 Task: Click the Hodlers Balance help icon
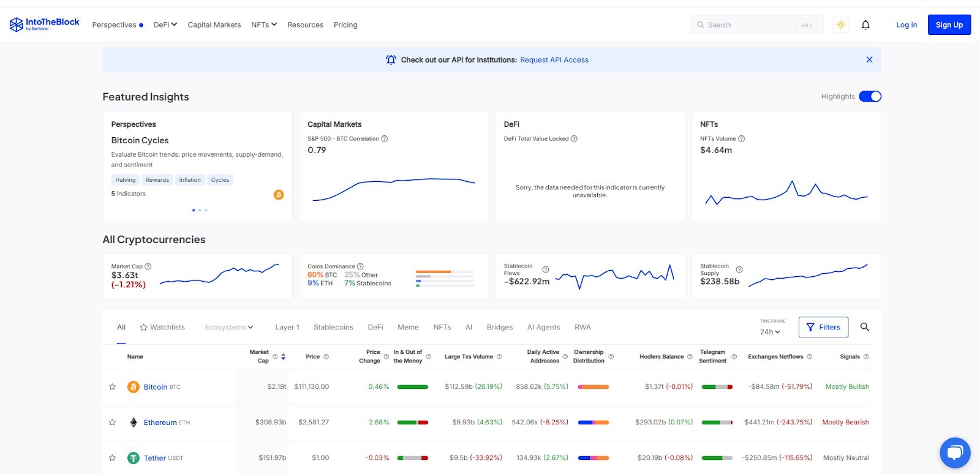click(690, 356)
